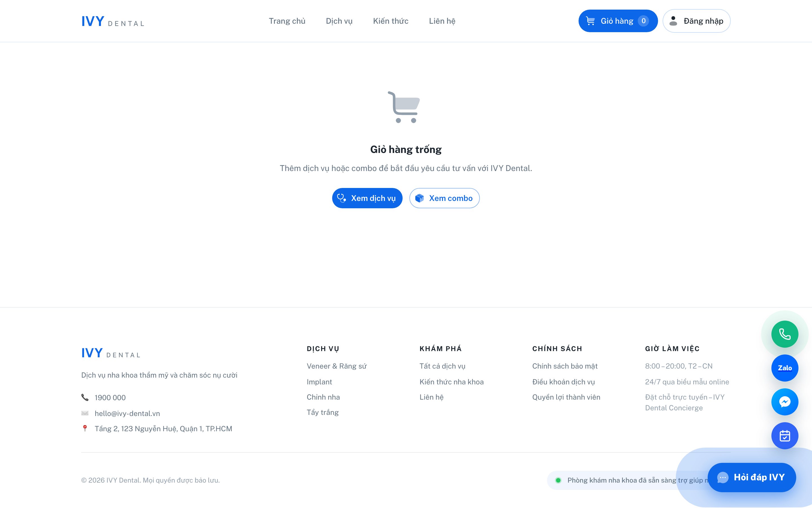
Task: Open Liên hệ in the top navigation
Action: 442,21
